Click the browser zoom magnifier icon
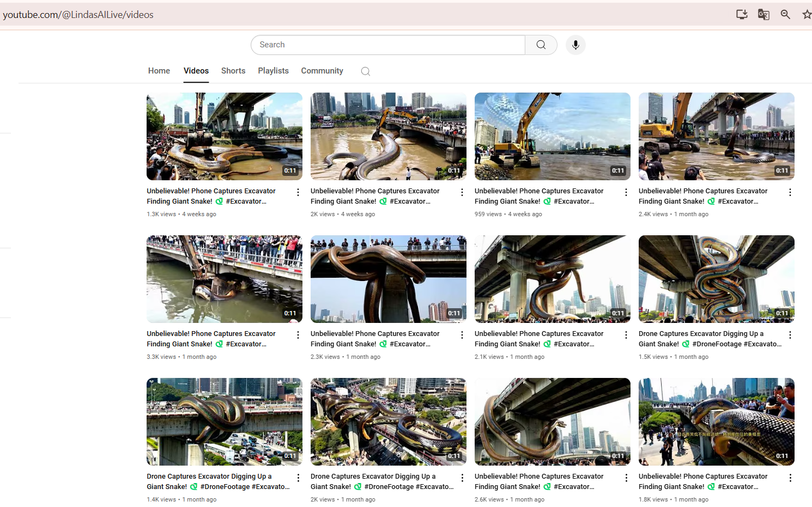 [785, 15]
